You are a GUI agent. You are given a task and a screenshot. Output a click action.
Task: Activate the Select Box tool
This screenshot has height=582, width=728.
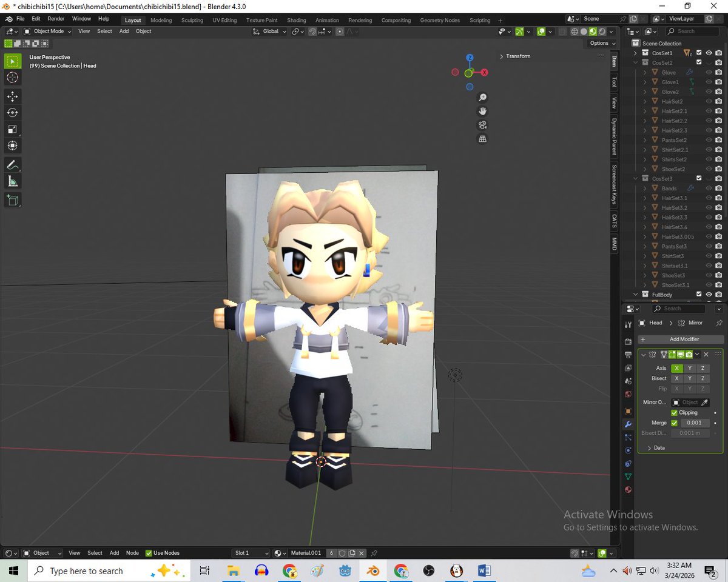click(x=12, y=61)
